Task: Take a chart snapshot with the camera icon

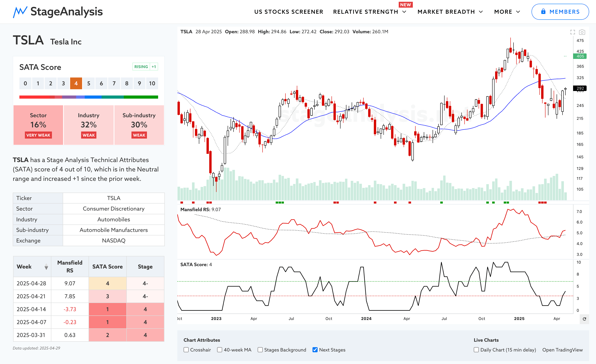Action: [x=582, y=32]
